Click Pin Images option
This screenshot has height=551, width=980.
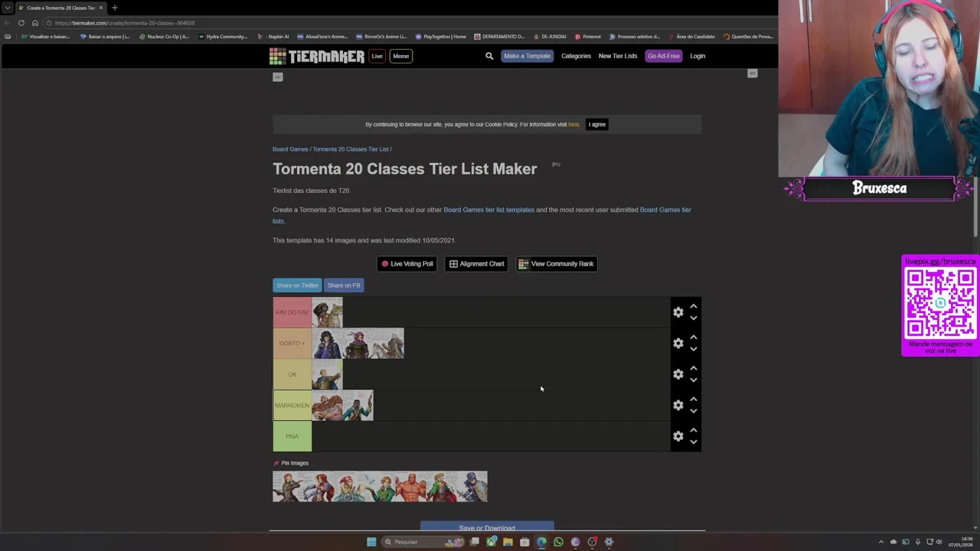click(x=291, y=463)
